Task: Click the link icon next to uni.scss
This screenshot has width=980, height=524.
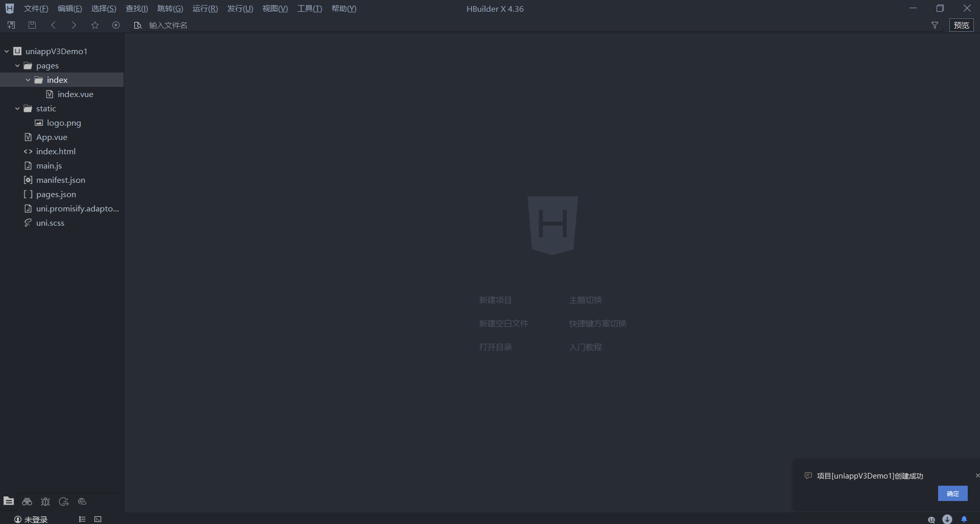Action: pyautogui.click(x=28, y=223)
